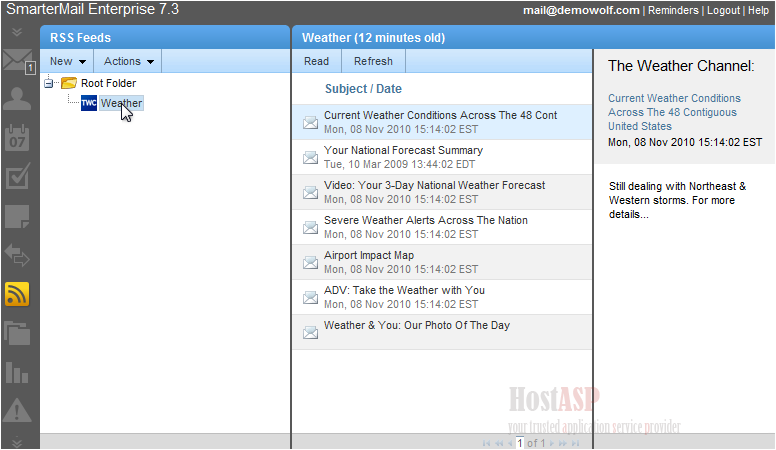Screen dimensions: 776x450
Task: Open the Reports bar chart sidebar icon
Action: [x=17, y=372]
